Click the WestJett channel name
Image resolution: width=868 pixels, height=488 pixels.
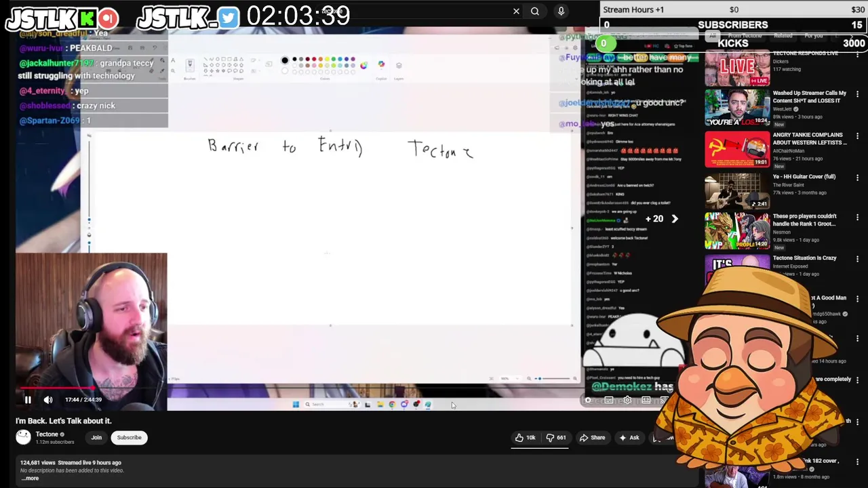point(782,109)
